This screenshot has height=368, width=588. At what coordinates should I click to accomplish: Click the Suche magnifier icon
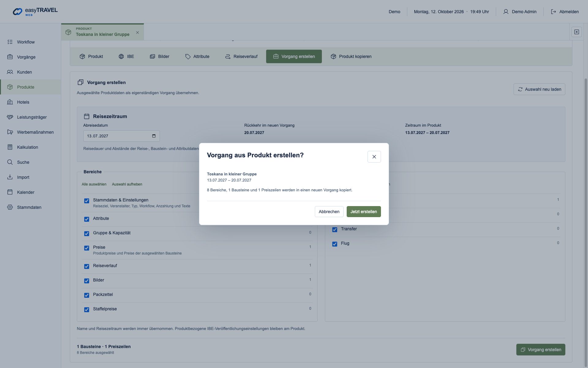(10, 162)
